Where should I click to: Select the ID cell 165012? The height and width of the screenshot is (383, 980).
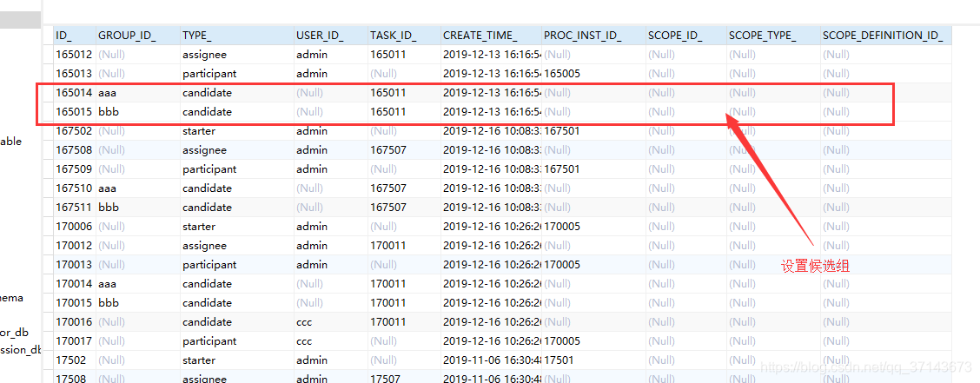pos(75,55)
